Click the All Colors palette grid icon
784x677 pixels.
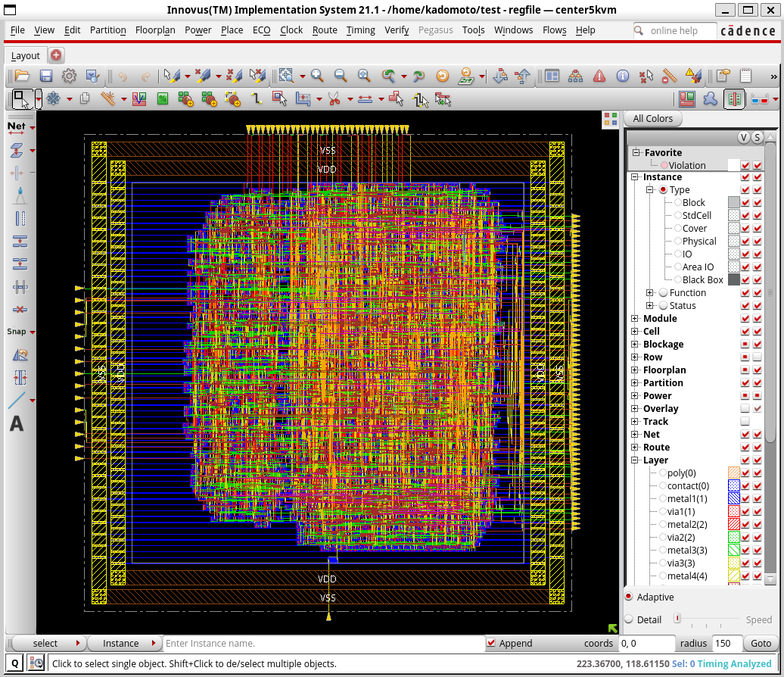[x=611, y=119]
